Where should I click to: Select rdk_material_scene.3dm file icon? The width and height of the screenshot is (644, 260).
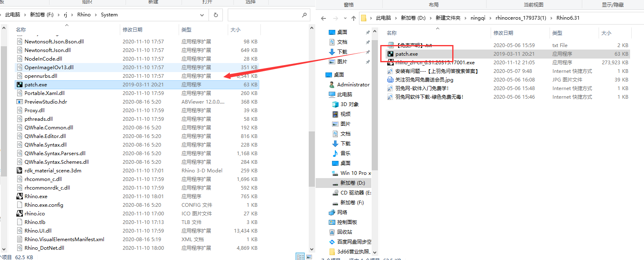tap(20, 170)
